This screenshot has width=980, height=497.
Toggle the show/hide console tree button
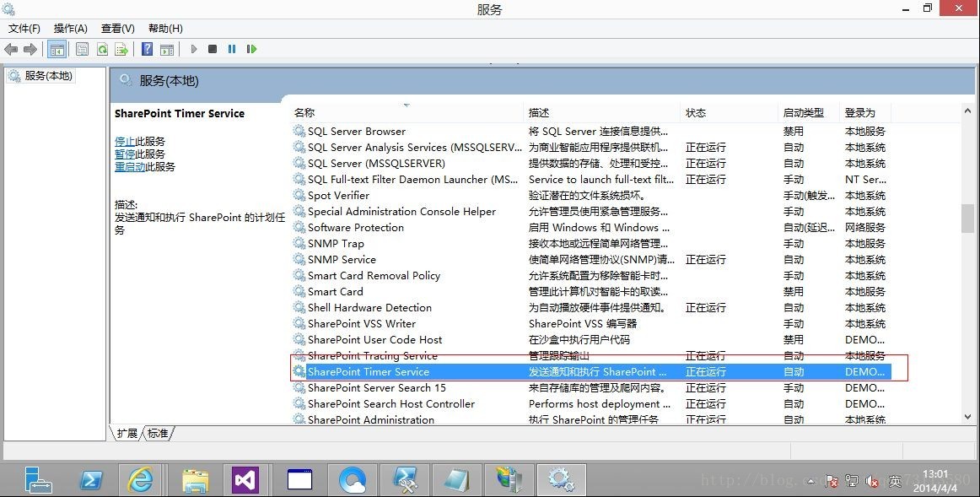pos(57,50)
